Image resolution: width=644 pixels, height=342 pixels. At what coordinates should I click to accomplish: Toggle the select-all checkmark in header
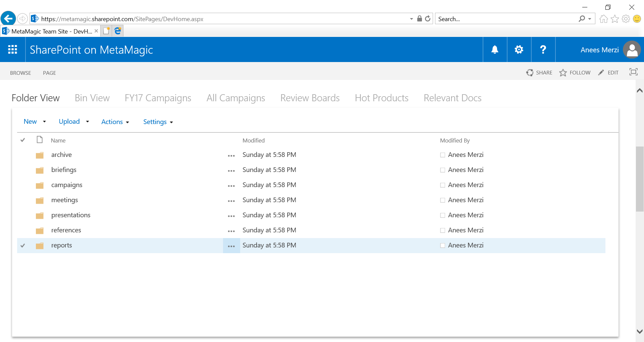coord(23,140)
